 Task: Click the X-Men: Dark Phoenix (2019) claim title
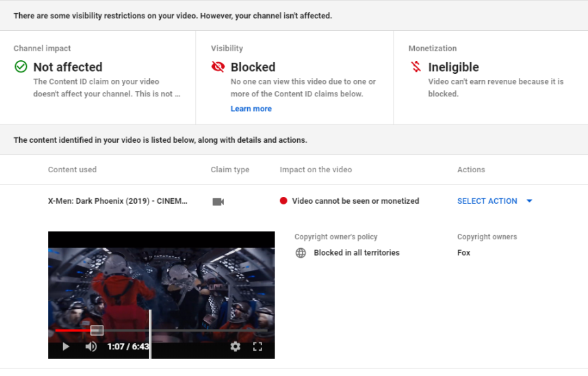[117, 201]
